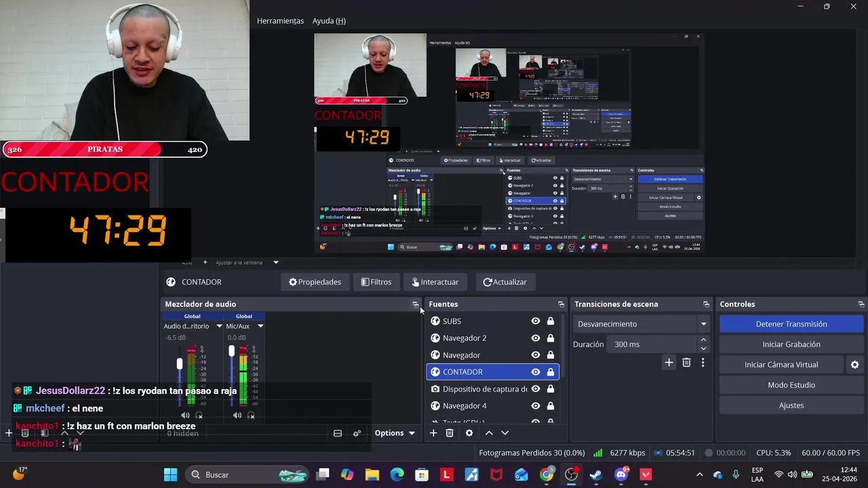Open Mic/Aux channel dropdown arrow
868x488 pixels.
tap(260, 326)
